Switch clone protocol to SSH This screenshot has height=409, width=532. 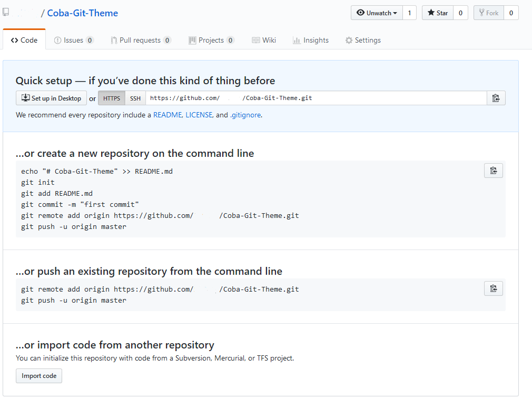(x=135, y=98)
